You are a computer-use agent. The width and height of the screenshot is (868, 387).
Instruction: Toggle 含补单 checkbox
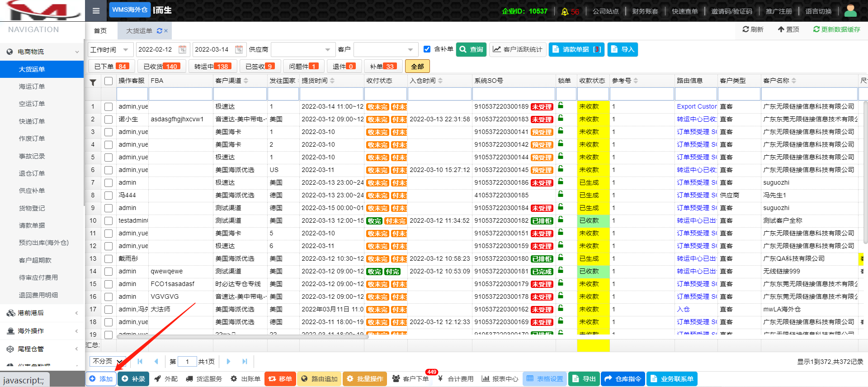(x=427, y=49)
